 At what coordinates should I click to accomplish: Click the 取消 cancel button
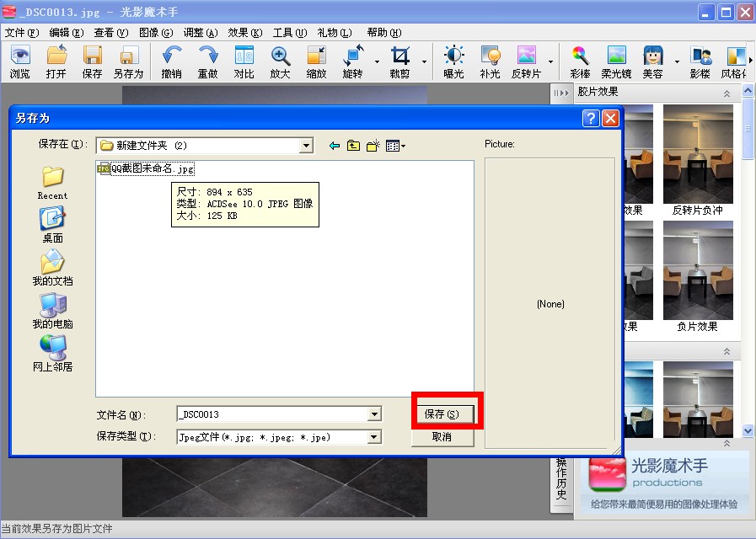442,437
